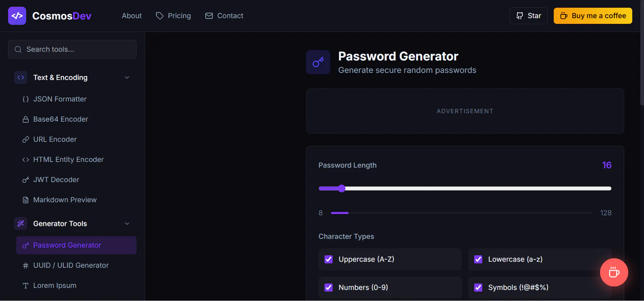Toggle the Symbols (!@#$%) checkbox
This screenshot has width=644, height=301.
pos(478,288)
